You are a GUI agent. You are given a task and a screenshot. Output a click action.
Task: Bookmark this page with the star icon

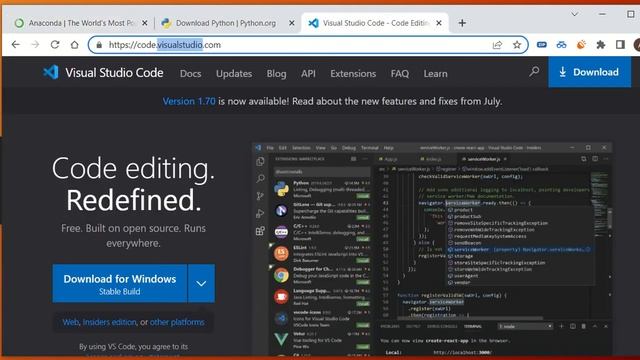coord(517,45)
